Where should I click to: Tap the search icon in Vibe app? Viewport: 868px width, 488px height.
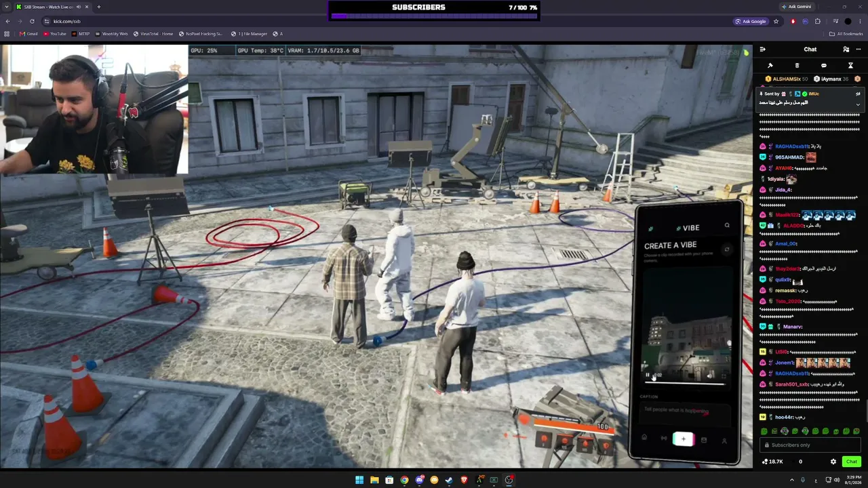[x=727, y=226]
